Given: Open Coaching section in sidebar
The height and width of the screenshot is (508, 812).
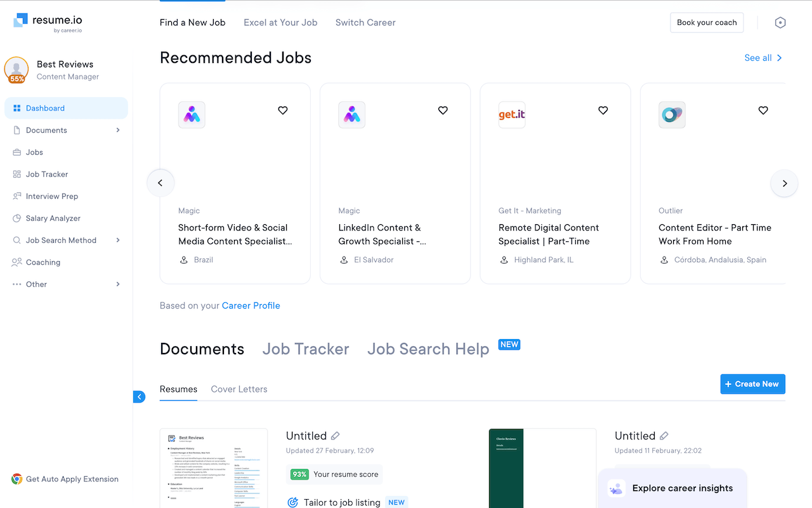Looking at the screenshot, I should [43, 262].
